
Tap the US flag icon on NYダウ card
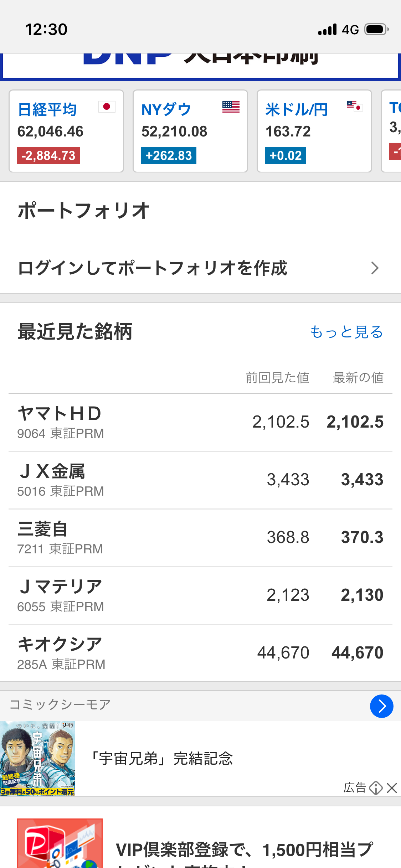click(231, 107)
